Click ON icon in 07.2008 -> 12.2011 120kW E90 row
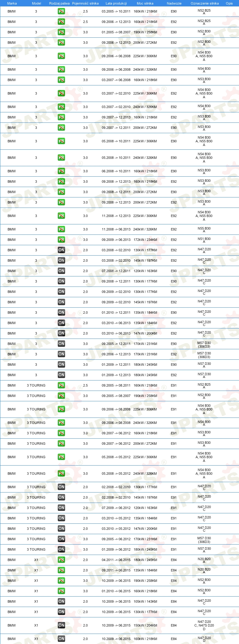Image resolution: width=239 pixels, height=644 pixels. [61, 271]
